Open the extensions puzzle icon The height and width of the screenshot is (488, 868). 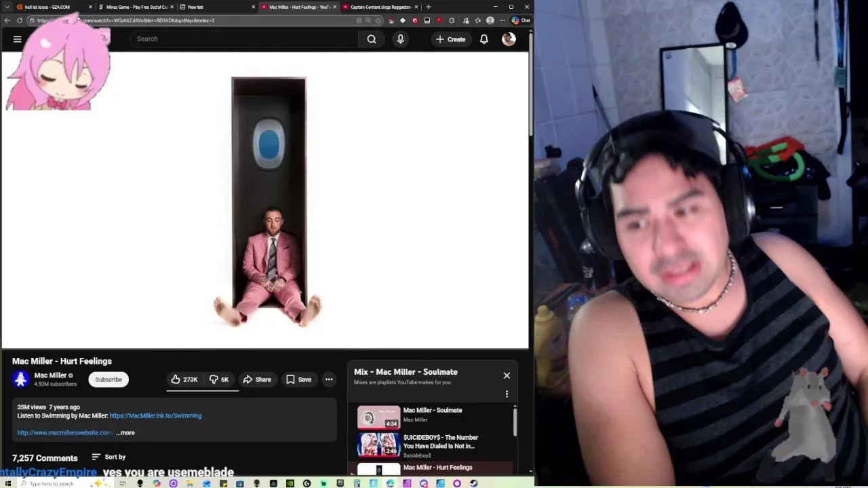pyautogui.click(x=452, y=20)
